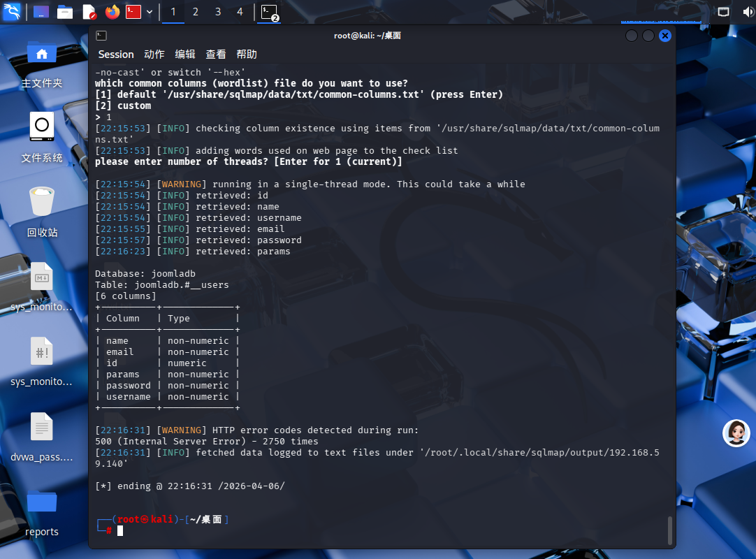Screen dimensions: 756x559
Task: Click the floating avatar assistant icon
Action: (x=736, y=433)
